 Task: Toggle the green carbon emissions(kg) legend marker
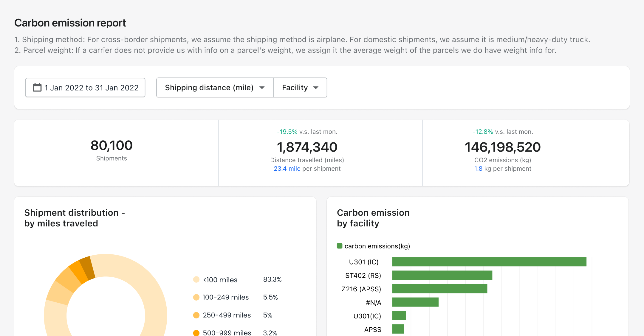click(x=340, y=246)
